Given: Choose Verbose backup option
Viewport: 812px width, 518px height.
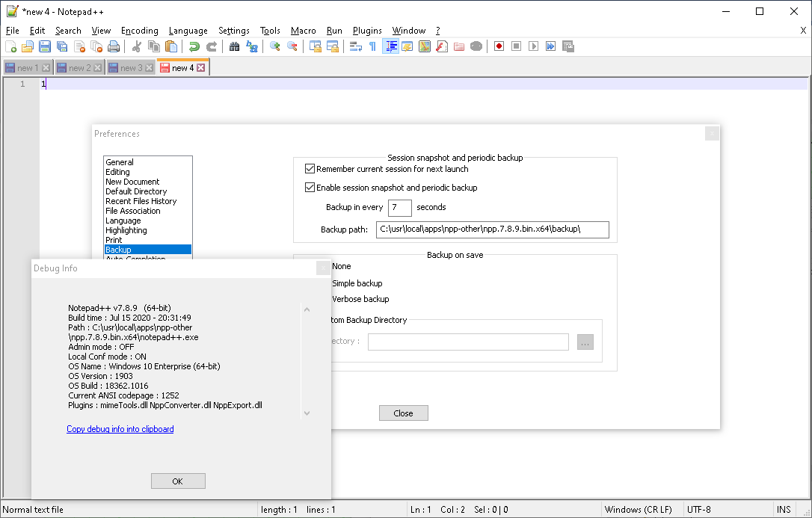Looking at the screenshot, I should (x=360, y=298).
